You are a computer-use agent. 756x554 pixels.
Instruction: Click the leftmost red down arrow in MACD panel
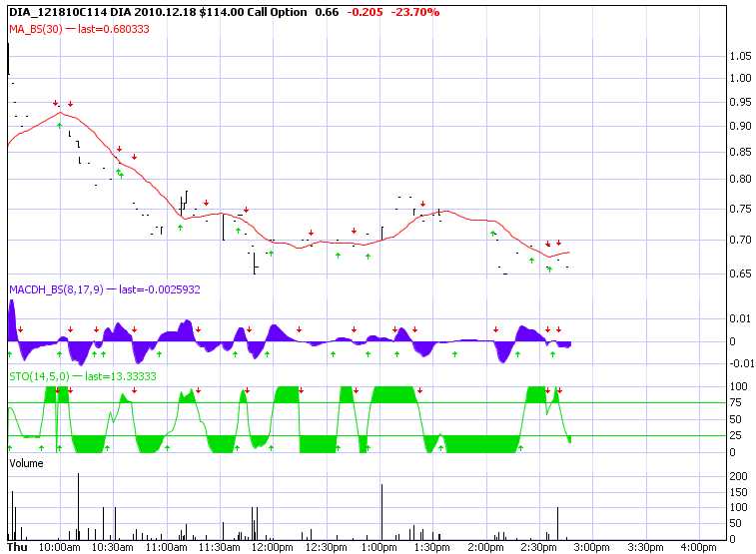pyautogui.click(x=20, y=329)
